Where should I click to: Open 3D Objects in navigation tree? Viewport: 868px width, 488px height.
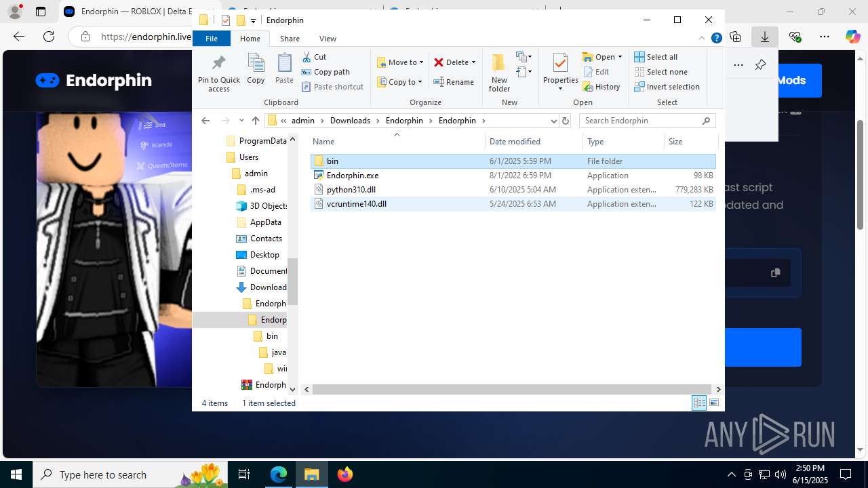[262, 206]
